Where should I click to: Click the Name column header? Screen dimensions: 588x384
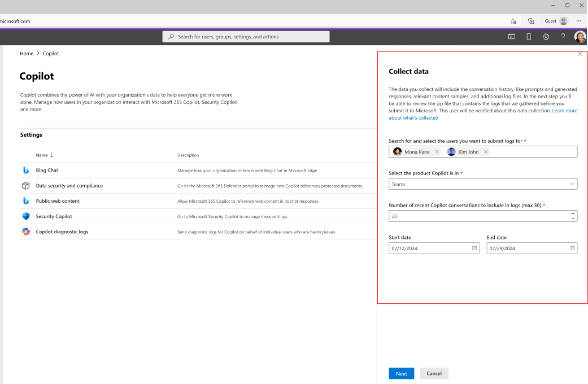pyautogui.click(x=42, y=155)
